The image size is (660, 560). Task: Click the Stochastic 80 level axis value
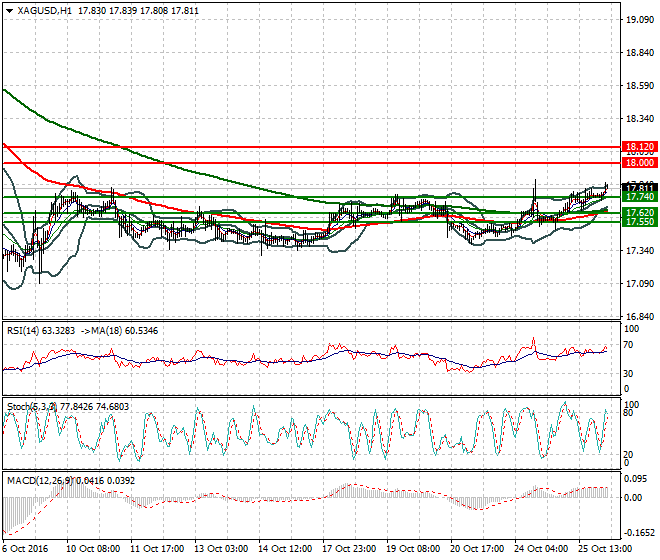(628, 413)
